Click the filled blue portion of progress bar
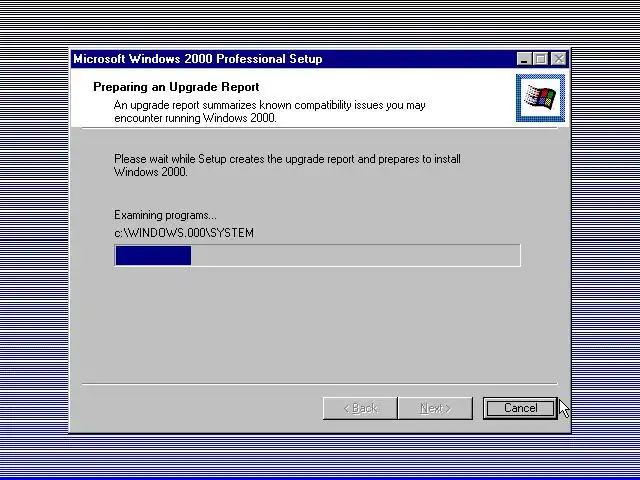 pos(153,256)
